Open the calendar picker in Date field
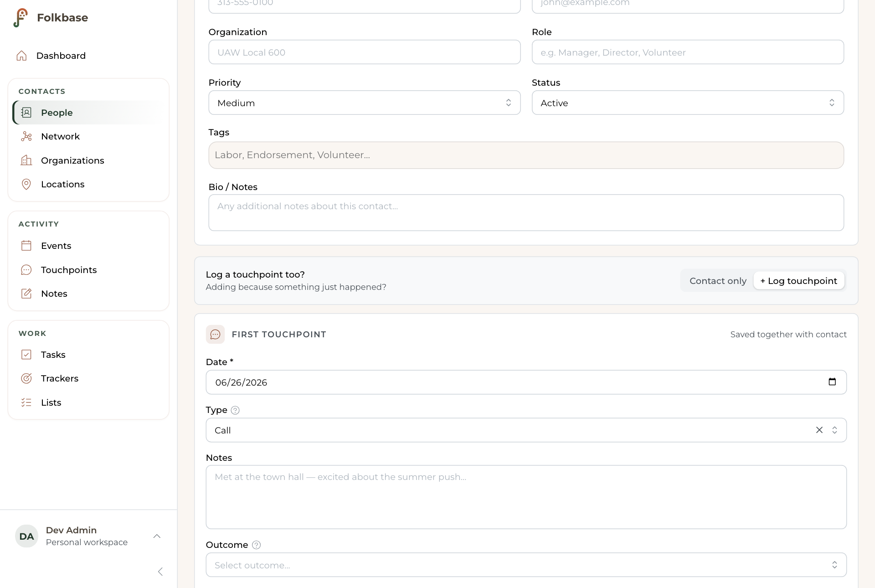This screenshot has width=875, height=588. point(832,382)
